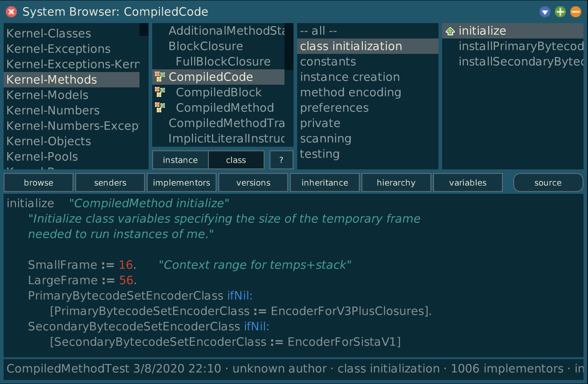Click the red close icon in title bar

(12, 12)
